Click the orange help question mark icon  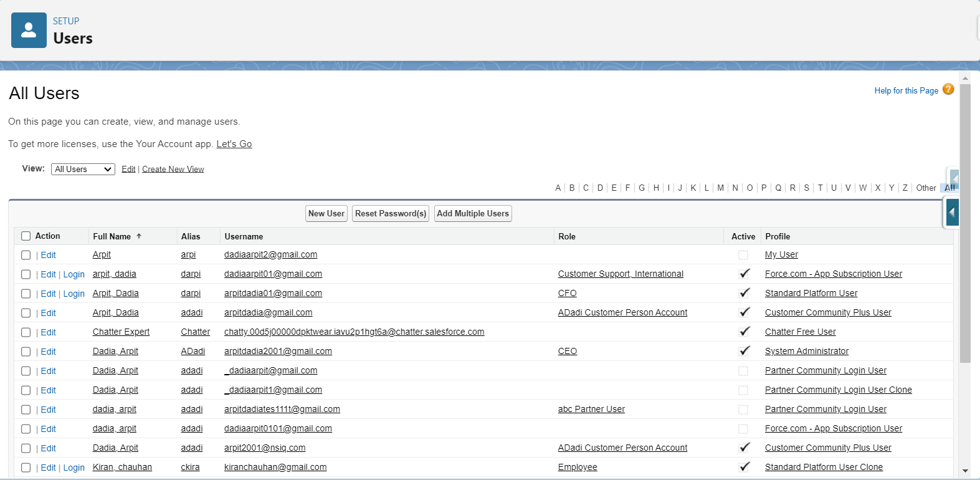click(948, 89)
